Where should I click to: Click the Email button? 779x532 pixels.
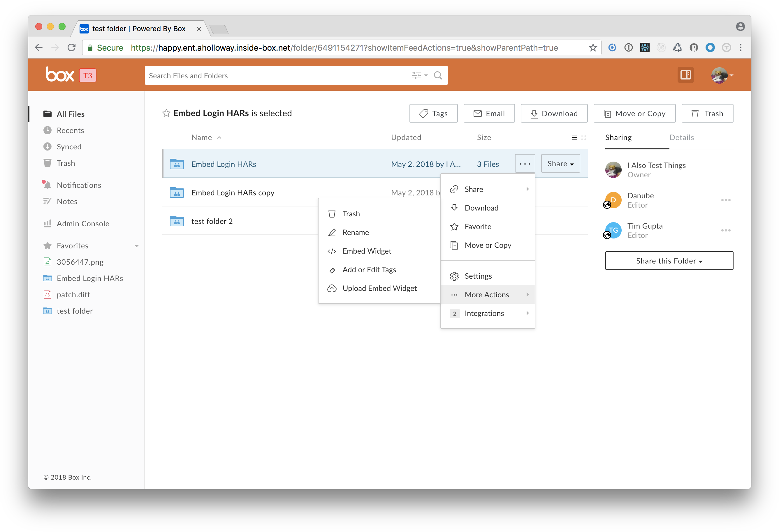[489, 113]
